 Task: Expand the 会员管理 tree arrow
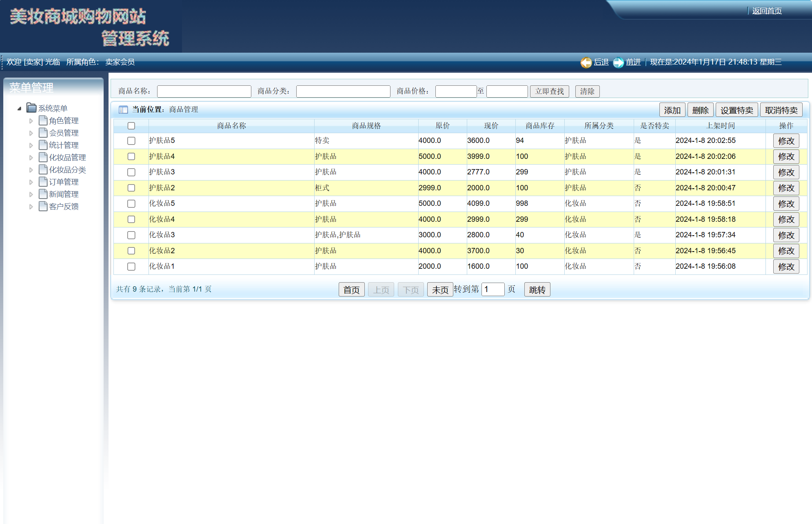tap(31, 133)
